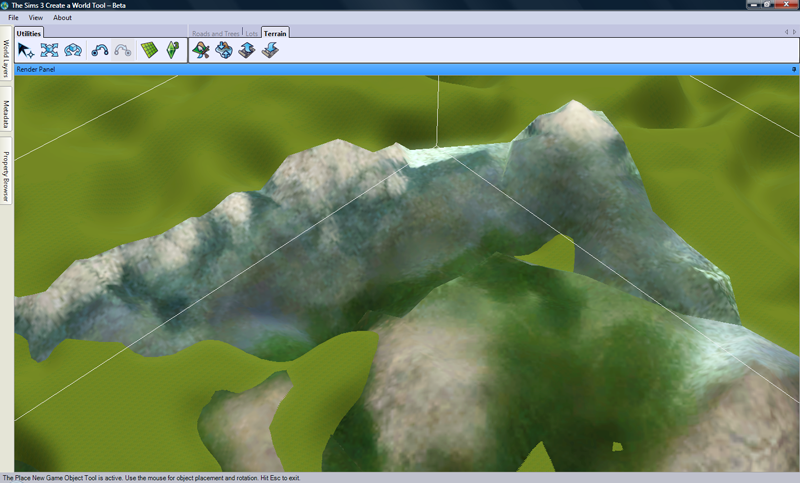Viewport: 800px width, 483px height.
Task: Open the Terrain Paint brush tool
Action: [x=201, y=50]
